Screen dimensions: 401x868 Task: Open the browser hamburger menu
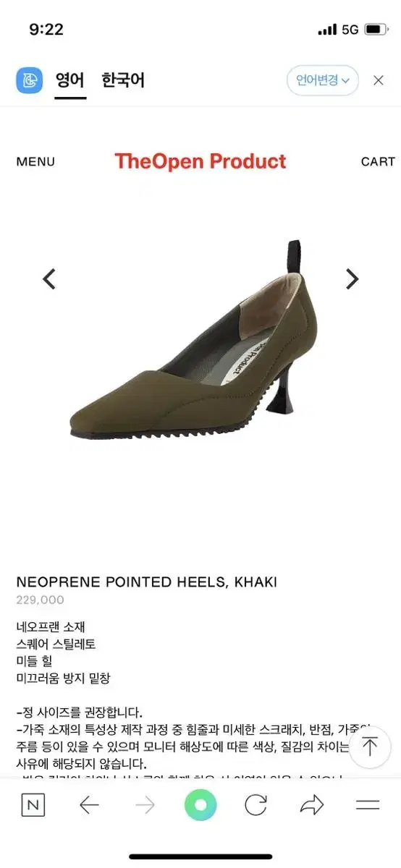[368, 805]
